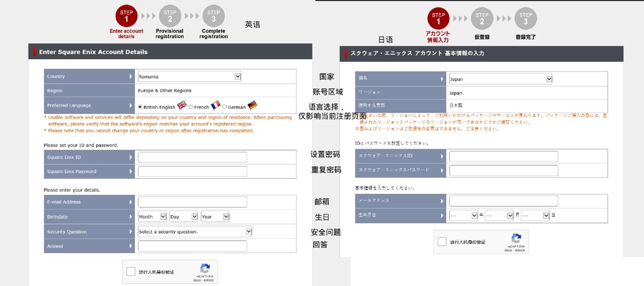This screenshot has width=644, height=286.
Task: Click the German flag icon
Action: (x=252, y=105)
